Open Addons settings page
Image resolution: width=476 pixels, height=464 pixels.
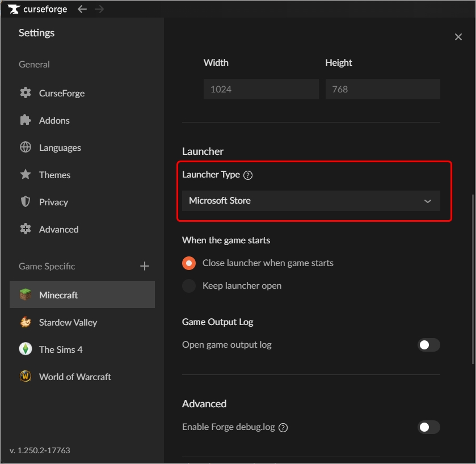(x=82, y=120)
